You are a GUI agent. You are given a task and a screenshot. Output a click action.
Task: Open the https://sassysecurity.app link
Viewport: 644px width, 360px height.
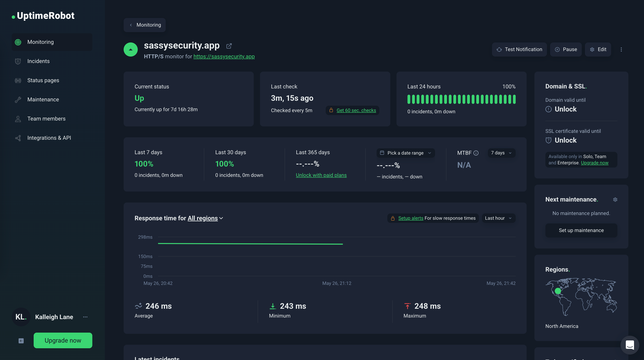point(224,57)
